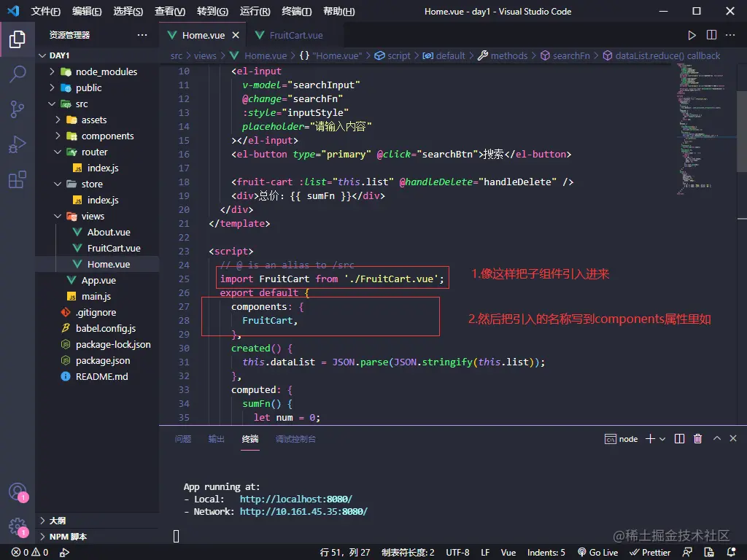Switch to the FruitCart.vue editor tab

(x=295, y=35)
